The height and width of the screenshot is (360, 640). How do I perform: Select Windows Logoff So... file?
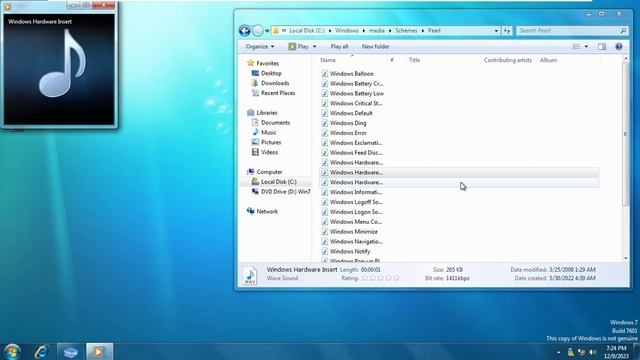[356, 202]
